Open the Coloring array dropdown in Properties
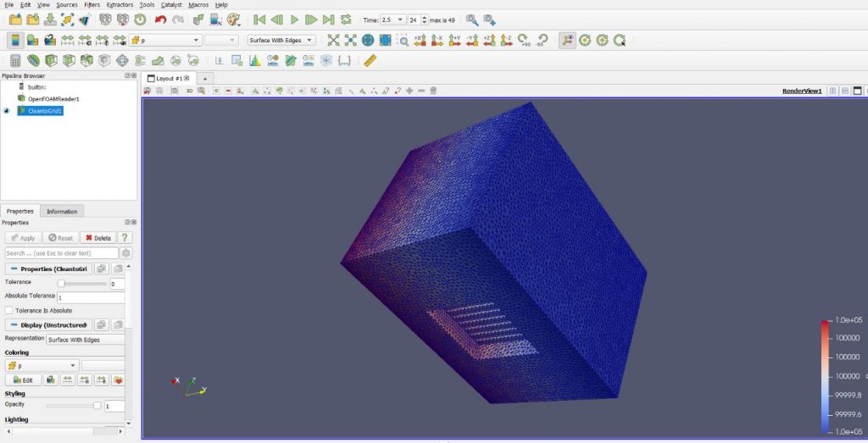Viewport: 868px width, 443px height. click(x=42, y=366)
